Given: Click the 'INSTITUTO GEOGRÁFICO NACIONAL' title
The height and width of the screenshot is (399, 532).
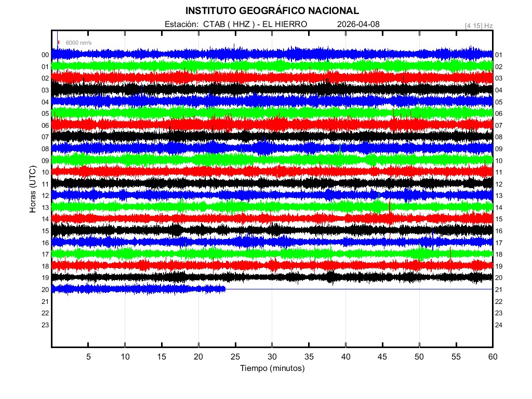Looking at the screenshot, I should (x=272, y=11).
